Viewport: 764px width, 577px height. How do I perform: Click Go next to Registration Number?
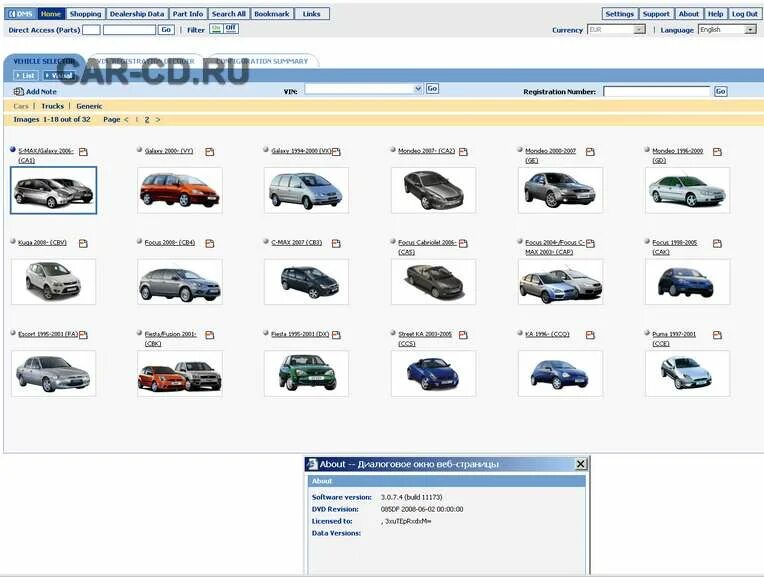click(721, 91)
